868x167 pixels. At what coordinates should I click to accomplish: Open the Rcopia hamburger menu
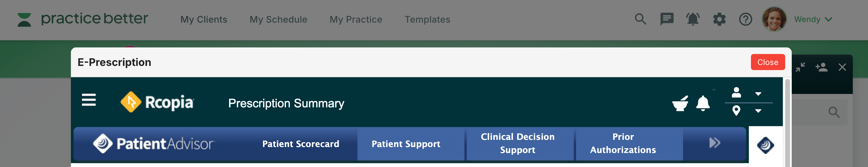(89, 100)
